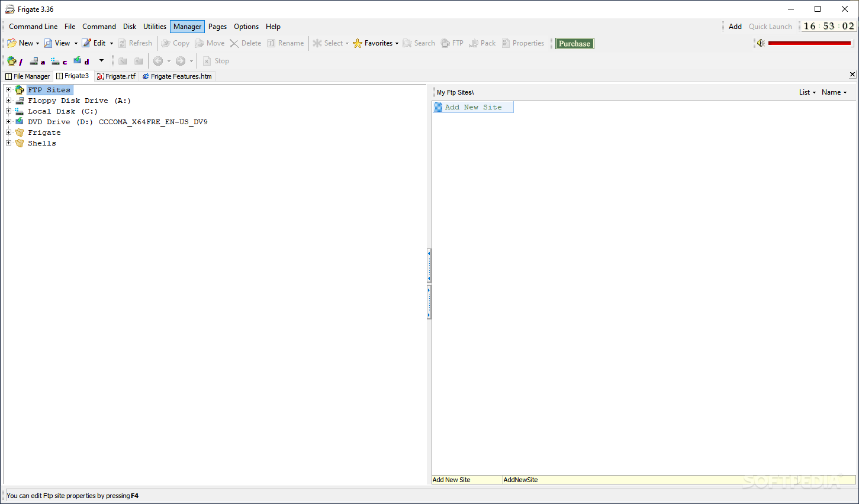Screen dimensions: 859x504
Task: Open the Name sort order dropdown
Action: click(834, 92)
